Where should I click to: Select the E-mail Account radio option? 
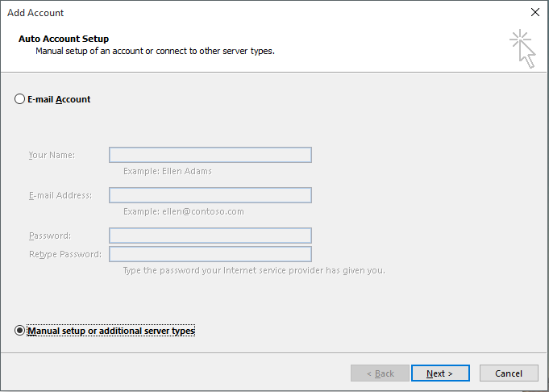coord(19,99)
